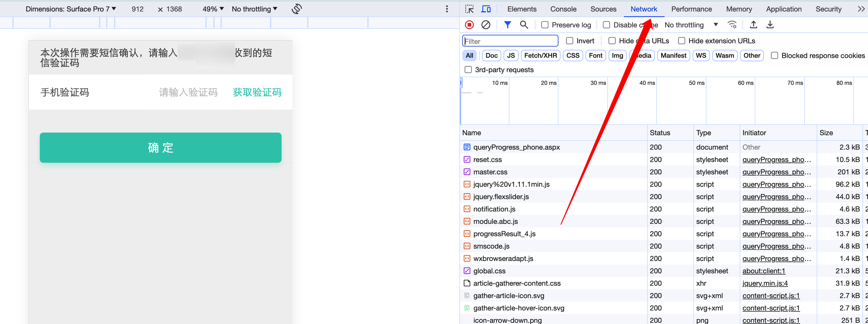Filter requests by Doc type
868x324 pixels.
[491, 56]
